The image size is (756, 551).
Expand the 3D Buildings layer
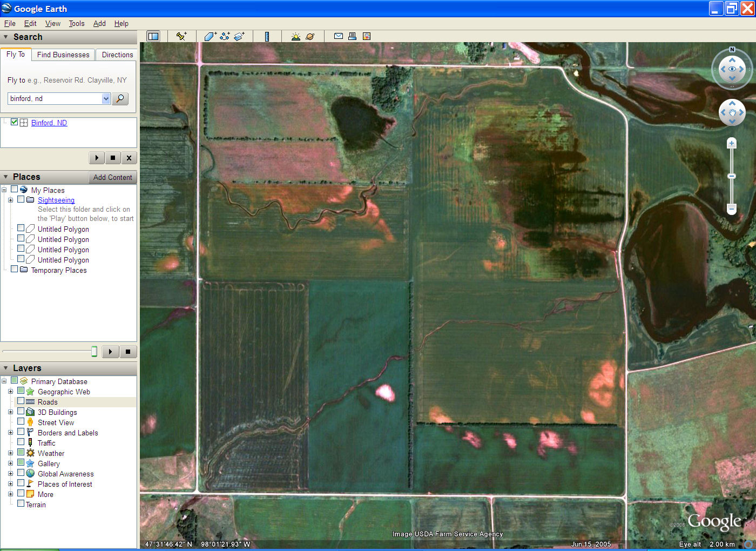point(10,412)
